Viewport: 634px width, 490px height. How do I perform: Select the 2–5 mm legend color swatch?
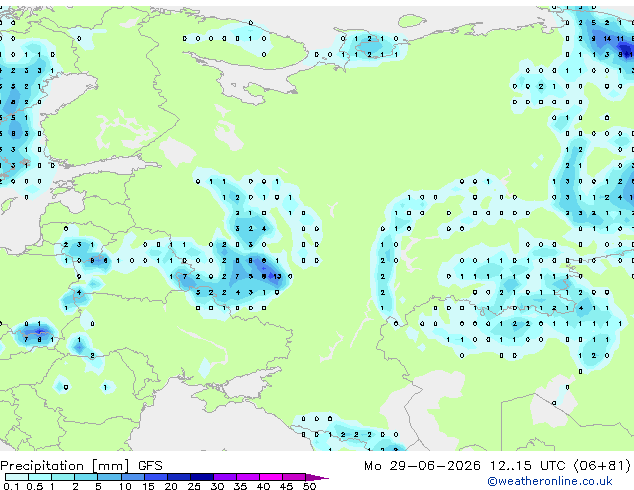[x=86, y=477]
